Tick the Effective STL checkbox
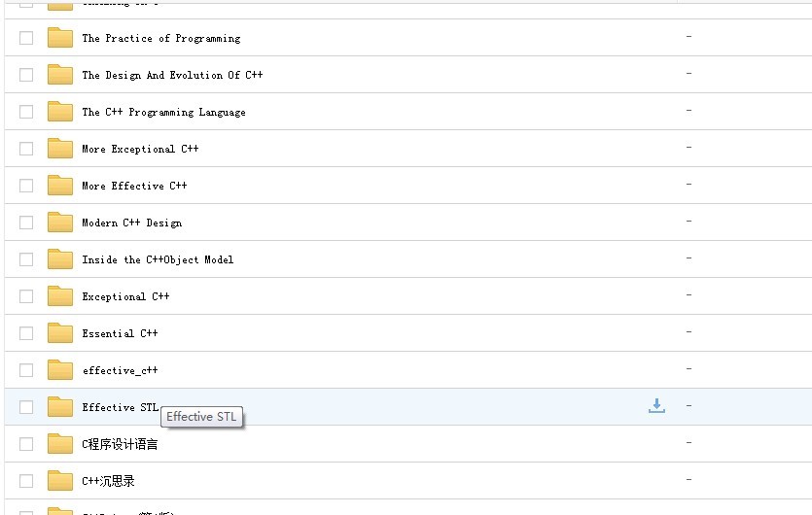The height and width of the screenshot is (515, 812). point(26,407)
